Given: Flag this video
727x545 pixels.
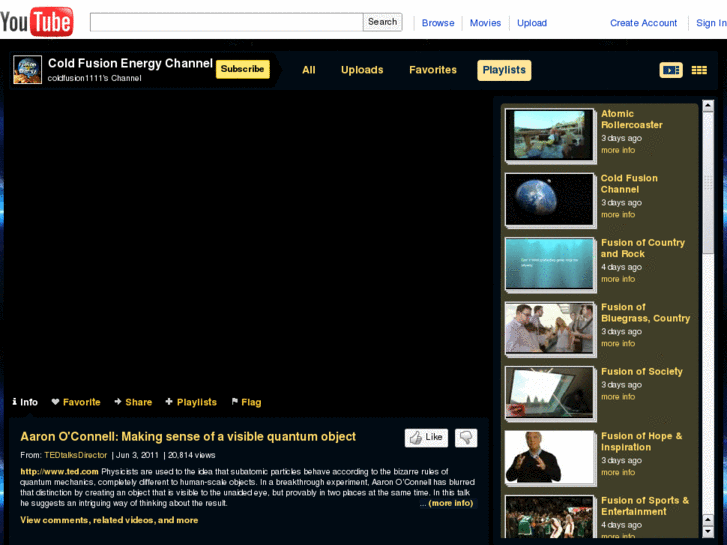Looking at the screenshot, I should click(246, 402).
